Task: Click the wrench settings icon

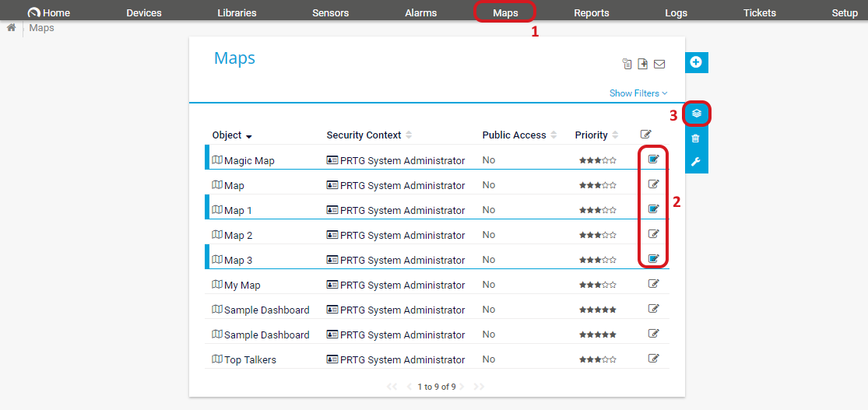Action: [x=696, y=162]
